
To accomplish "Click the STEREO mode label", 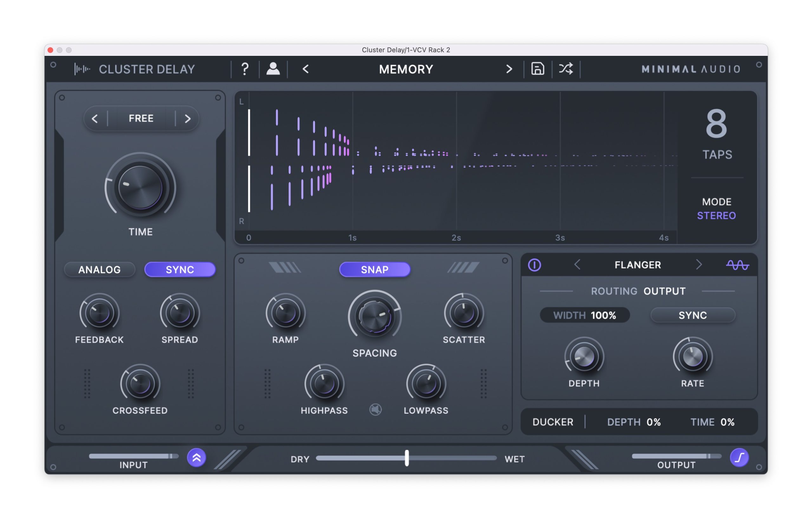I will [716, 216].
